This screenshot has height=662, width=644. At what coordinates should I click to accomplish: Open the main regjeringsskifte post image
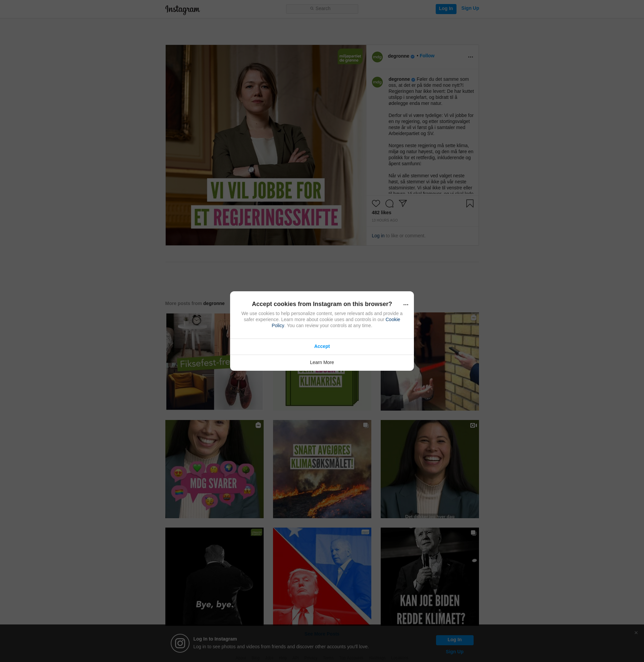tap(266, 145)
